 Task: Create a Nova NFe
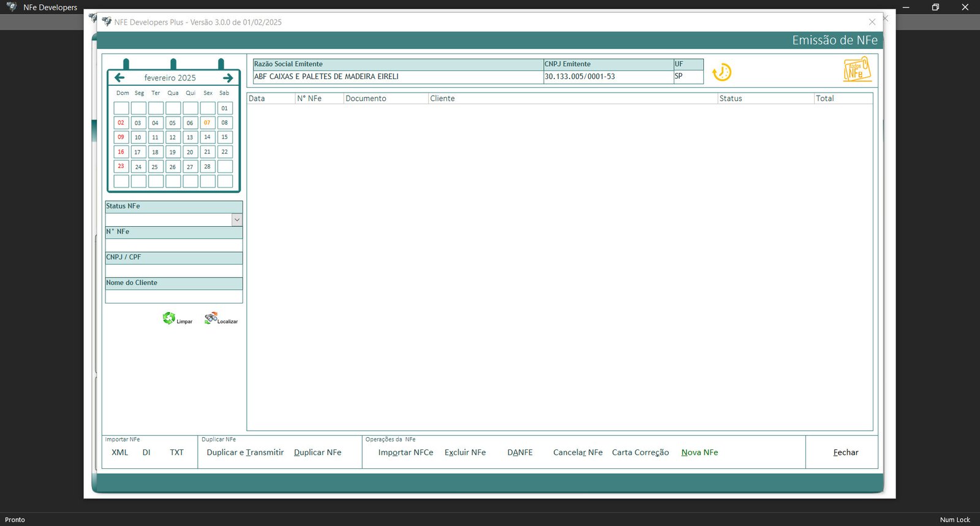point(699,452)
